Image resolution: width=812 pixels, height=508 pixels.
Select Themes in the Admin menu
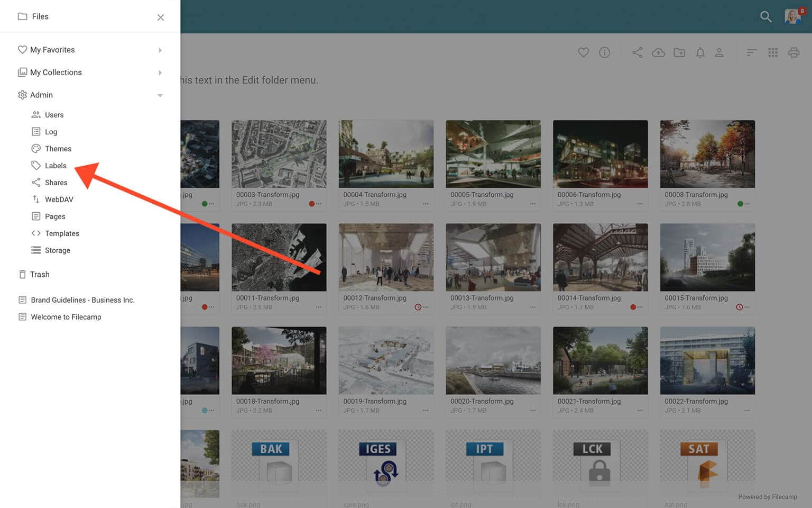58,149
